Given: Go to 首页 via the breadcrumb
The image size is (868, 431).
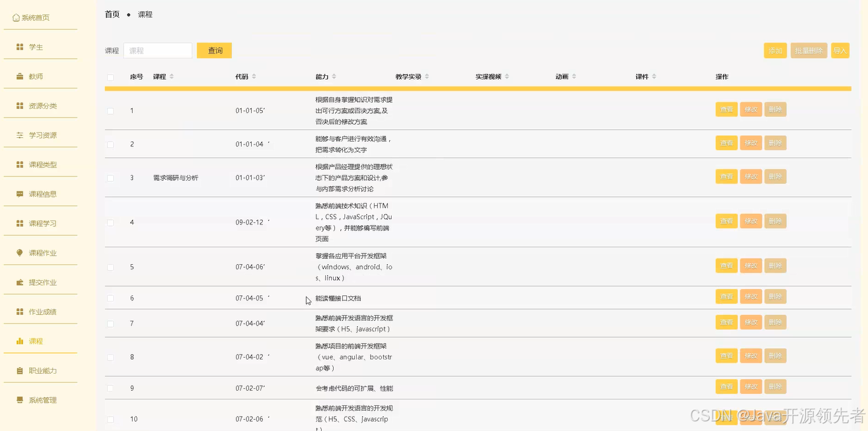Looking at the screenshot, I should [111, 14].
